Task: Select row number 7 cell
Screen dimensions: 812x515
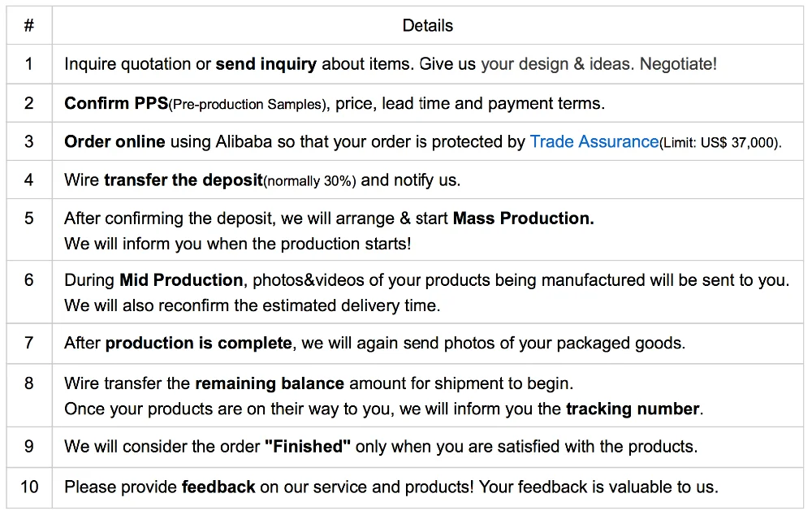Action: (29, 343)
